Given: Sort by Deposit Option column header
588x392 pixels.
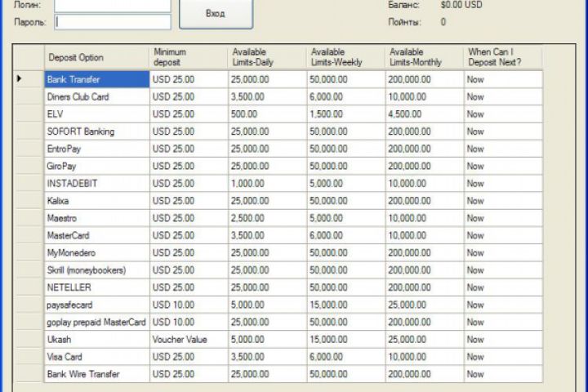Looking at the screenshot, I should pos(96,57).
